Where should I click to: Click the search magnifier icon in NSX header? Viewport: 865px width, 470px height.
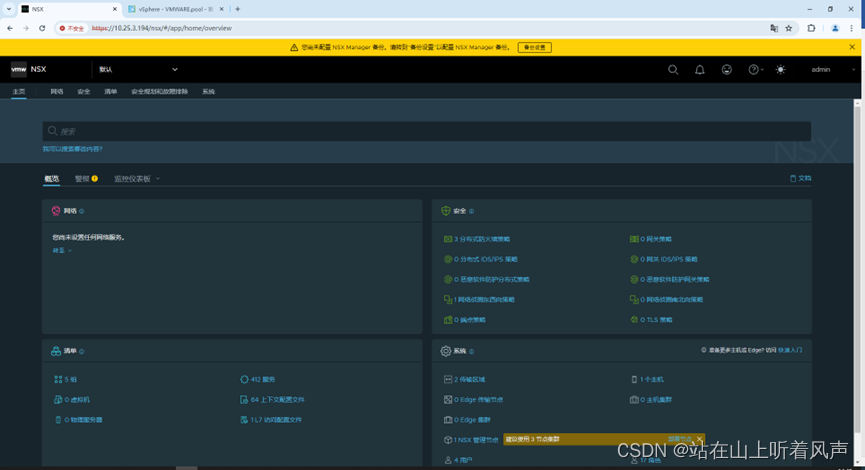point(673,70)
